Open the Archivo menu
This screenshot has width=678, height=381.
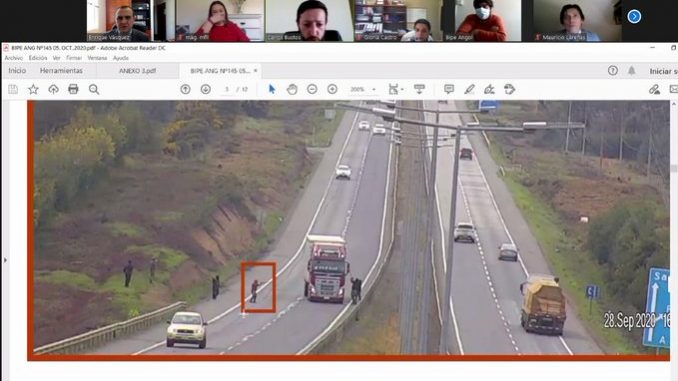pos(13,58)
